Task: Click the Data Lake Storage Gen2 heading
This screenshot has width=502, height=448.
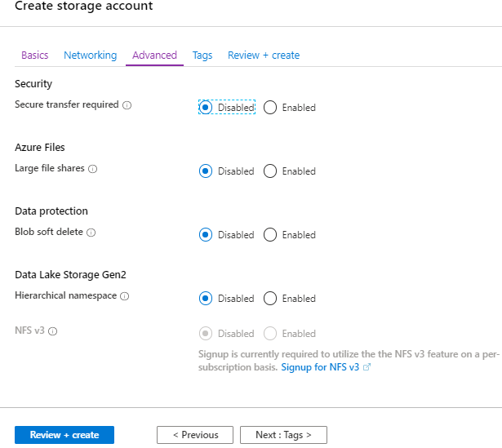Action: pyautogui.click(x=70, y=275)
